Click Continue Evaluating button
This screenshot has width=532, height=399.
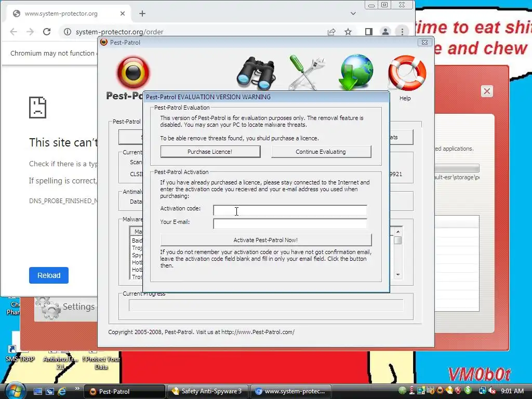[x=321, y=152]
